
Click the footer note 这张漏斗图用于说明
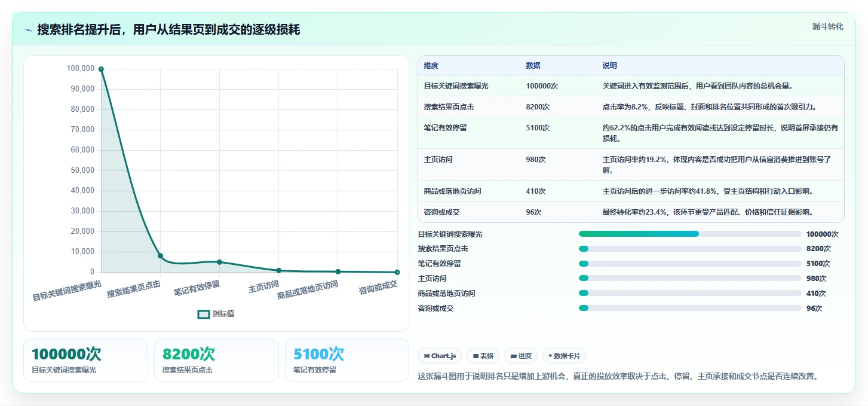[x=618, y=376]
